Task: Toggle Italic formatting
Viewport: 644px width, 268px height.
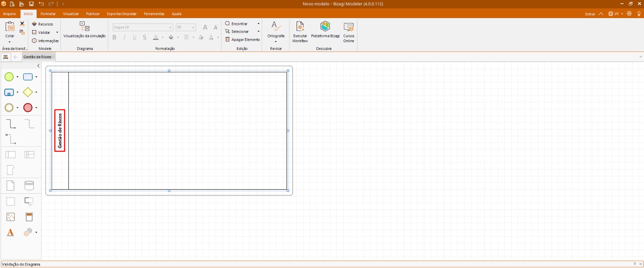Action: pos(124,37)
